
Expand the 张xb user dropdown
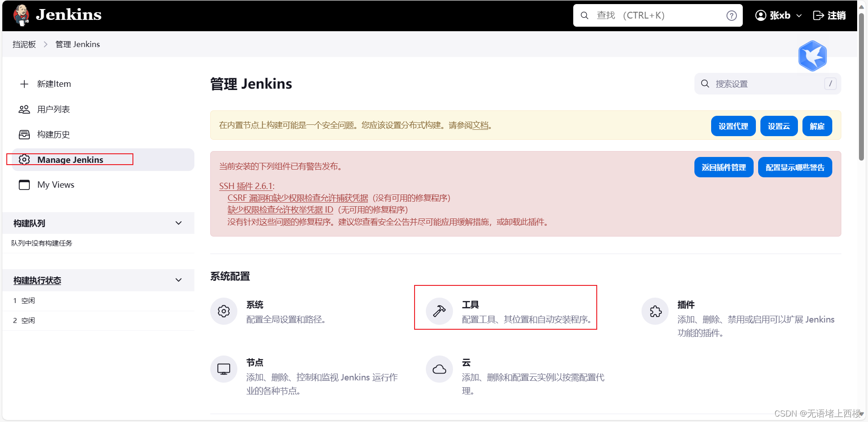click(799, 15)
